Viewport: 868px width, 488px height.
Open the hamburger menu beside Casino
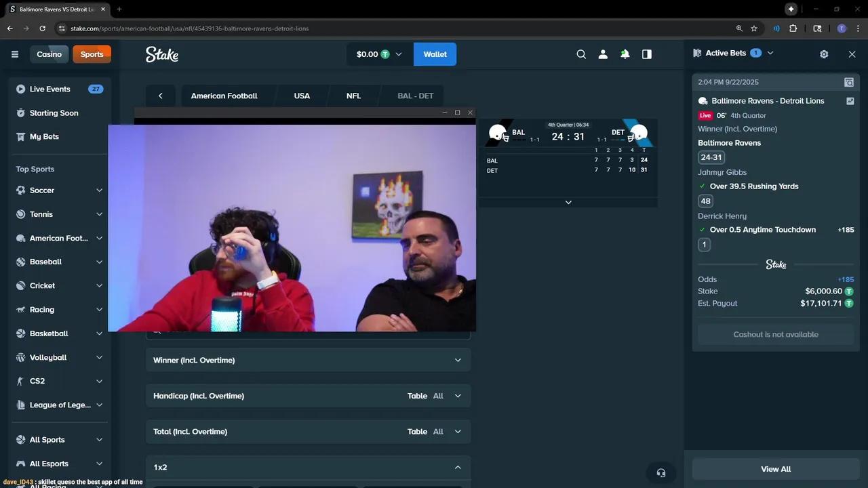tap(15, 54)
